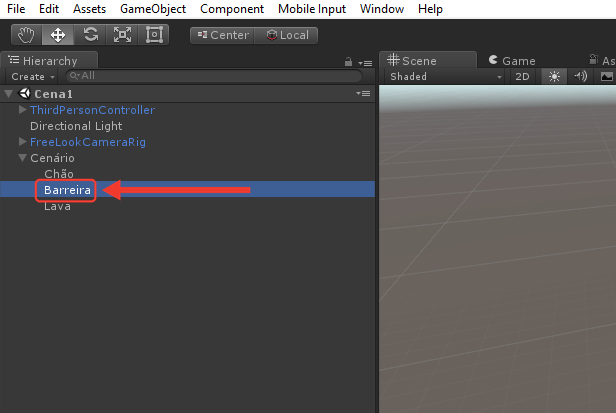
Task: Click the Hierarchy search field
Action: (214, 76)
